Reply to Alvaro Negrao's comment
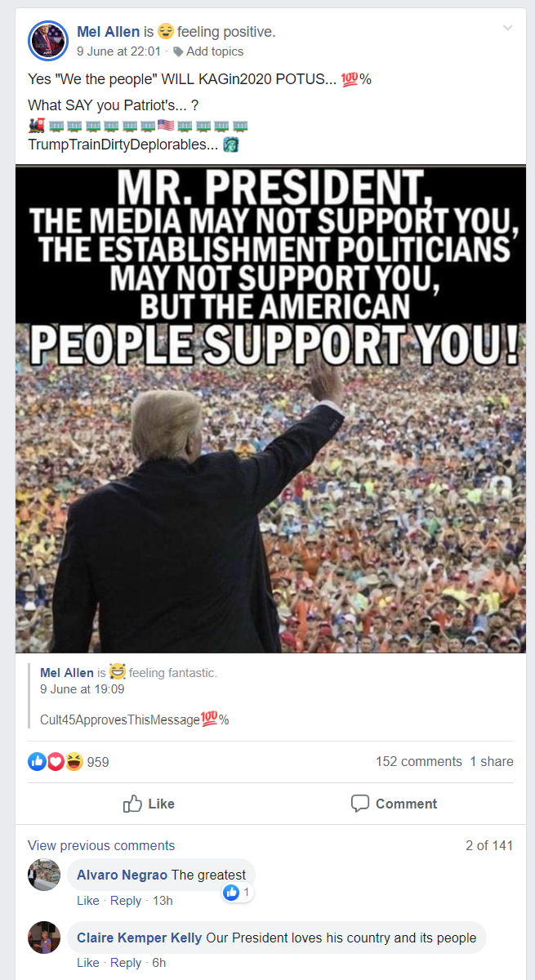Screen dimensions: 535x980 [125, 900]
